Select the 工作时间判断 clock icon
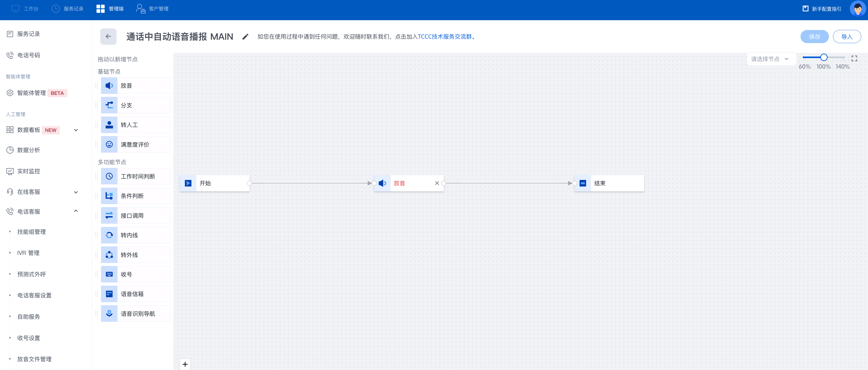The image size is (868, 370). 109,176
